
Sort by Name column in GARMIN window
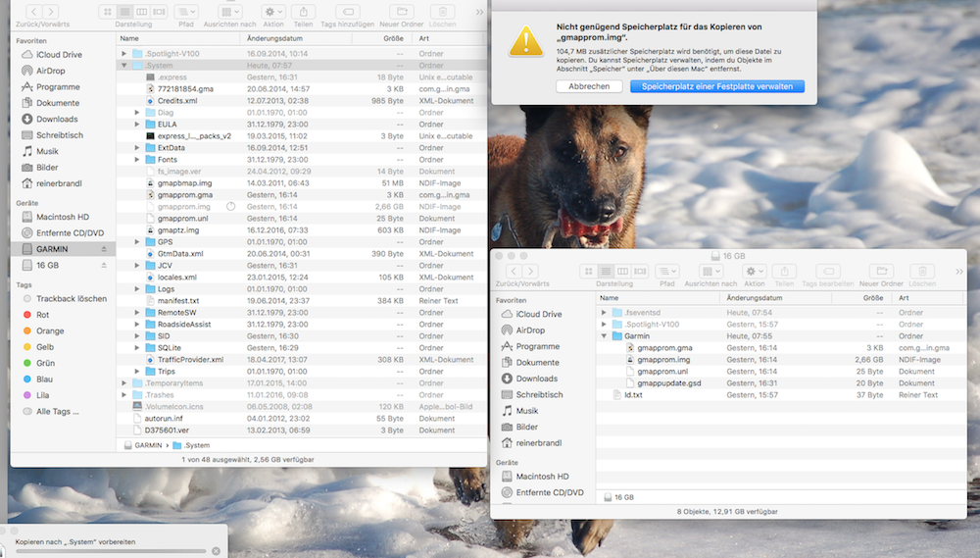pos(178,39)
